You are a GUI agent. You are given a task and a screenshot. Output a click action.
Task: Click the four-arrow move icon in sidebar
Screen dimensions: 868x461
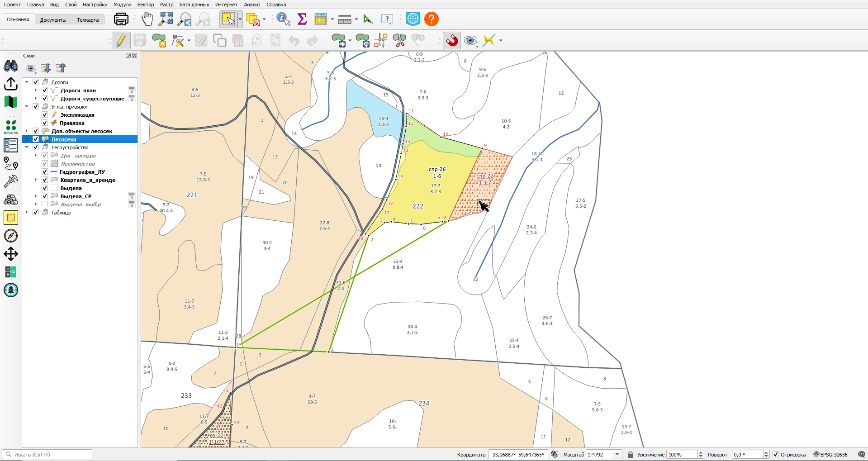coord(11,254)
